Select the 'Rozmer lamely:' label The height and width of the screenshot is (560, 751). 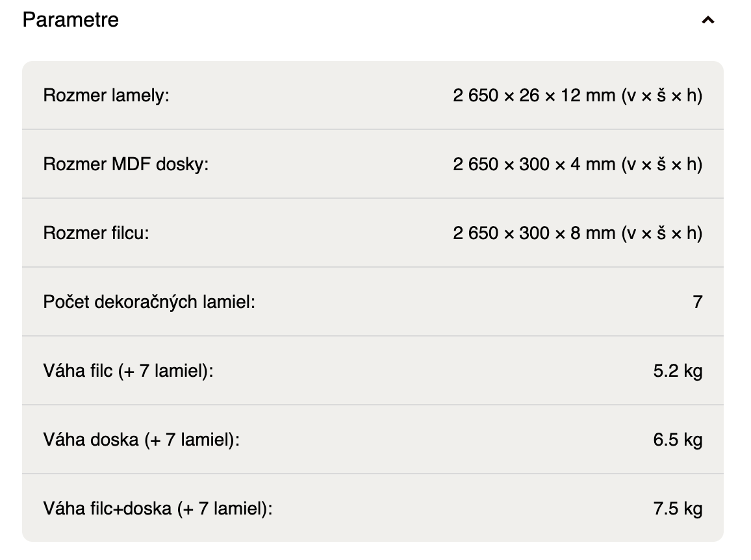(106, 96)
